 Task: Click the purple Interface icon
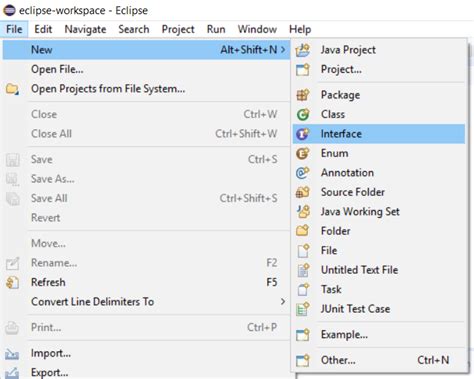coord(303,134)
